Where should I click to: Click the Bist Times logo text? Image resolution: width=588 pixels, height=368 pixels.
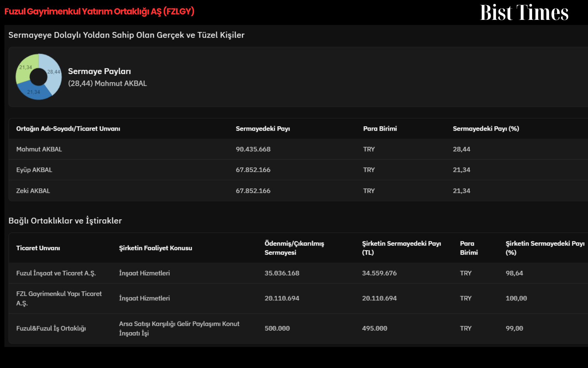point(524,13)
